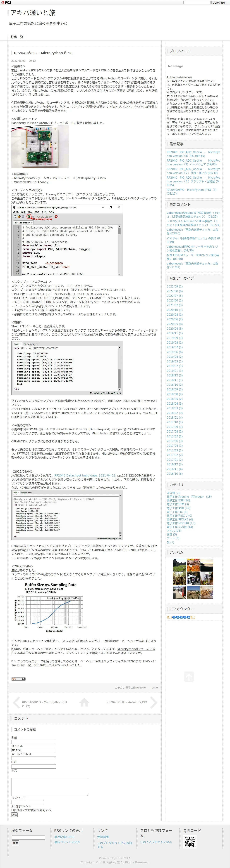Open 記事一覧 tab
The height and width of the screenshot is (868, 230).
coord(17,37)
